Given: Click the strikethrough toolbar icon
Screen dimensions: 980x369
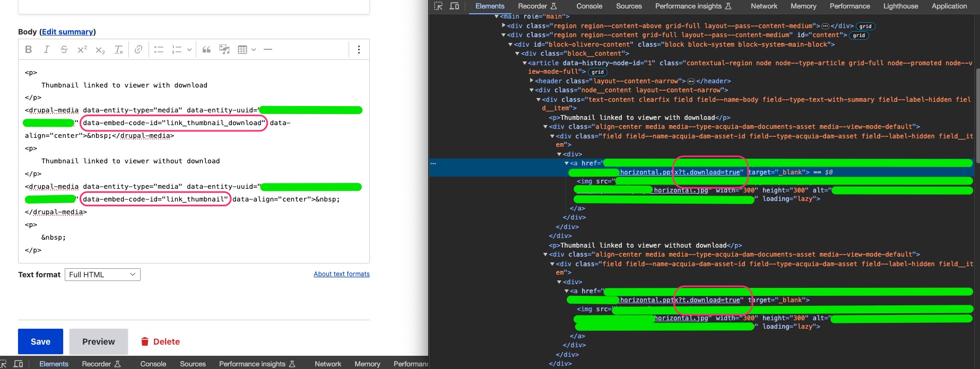Looking at the screenshot, I should pyautogui.click(x=64, y=49).
